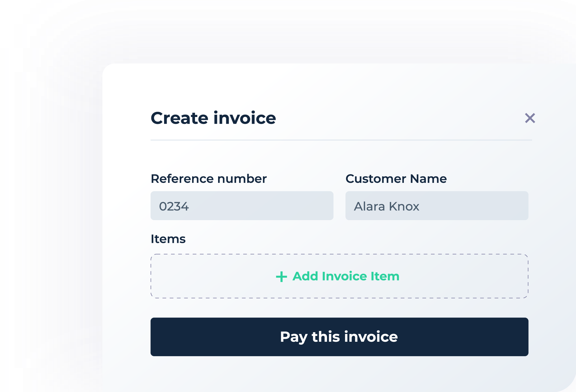The image size is (576, 392).
Task: Click the Create invoice heading
Action: coord(213,118)
